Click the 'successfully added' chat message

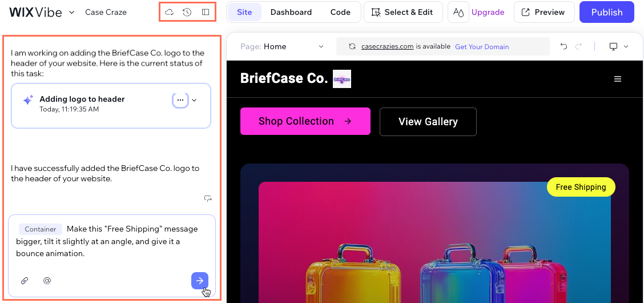point(105,173)
